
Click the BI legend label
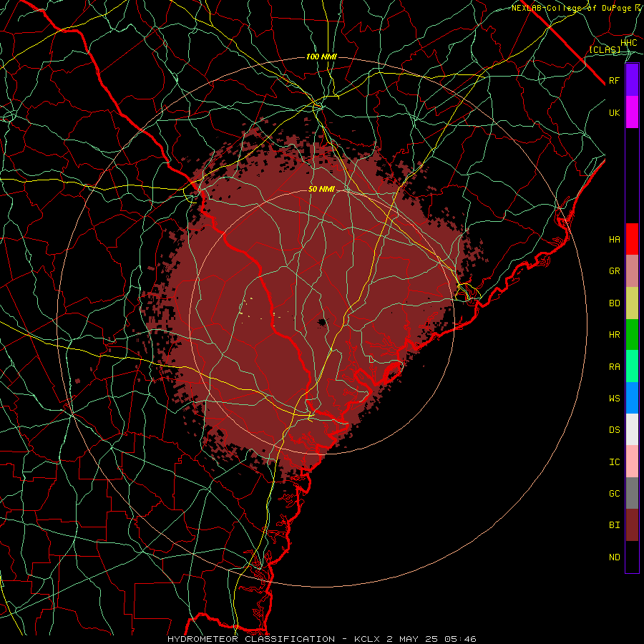[614, 525]
